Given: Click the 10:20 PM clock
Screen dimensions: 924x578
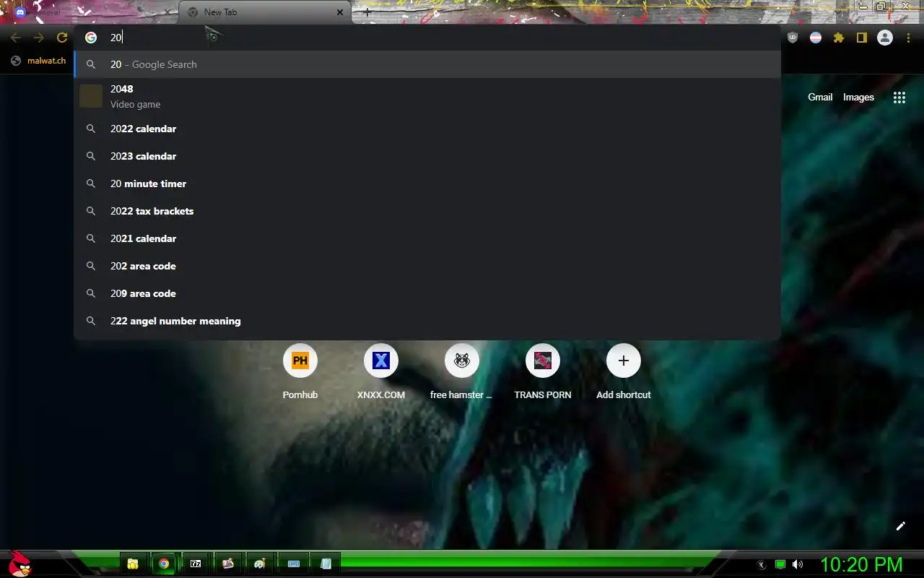Looking at the screenshot, I should point(861,564).
